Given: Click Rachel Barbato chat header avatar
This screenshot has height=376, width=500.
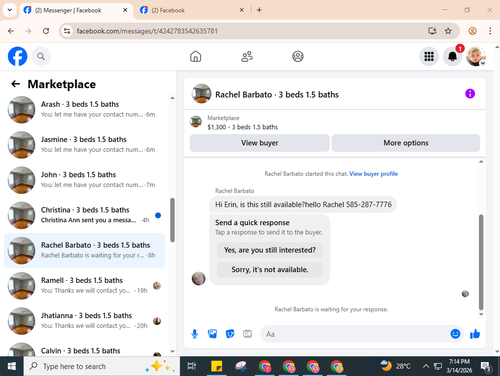Looking at the screenshot, I should coord(201,94).
